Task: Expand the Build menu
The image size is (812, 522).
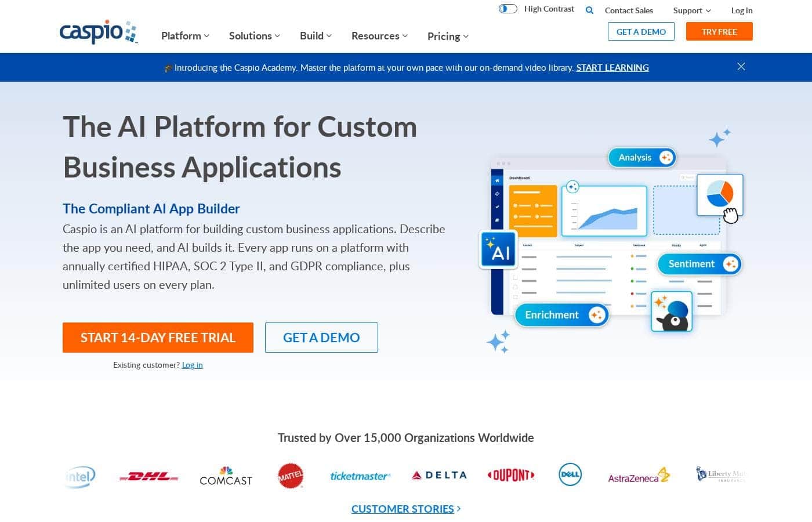Action: (316, 36)
